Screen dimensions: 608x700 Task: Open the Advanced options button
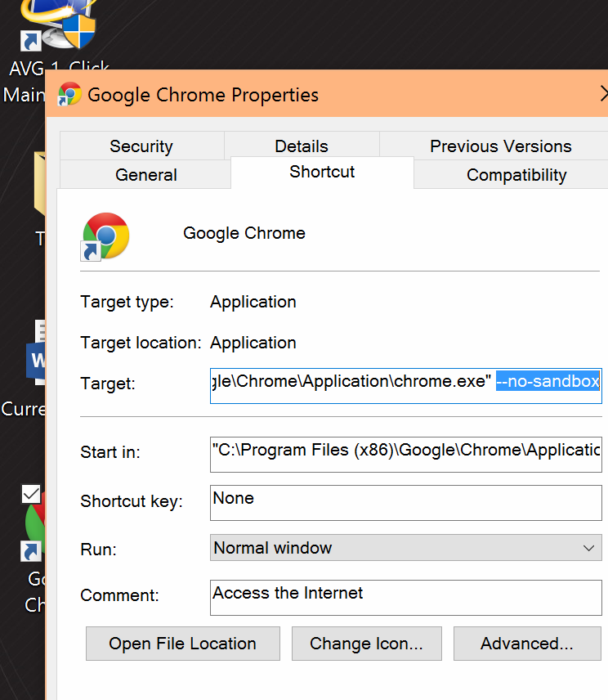pos(527,644)
